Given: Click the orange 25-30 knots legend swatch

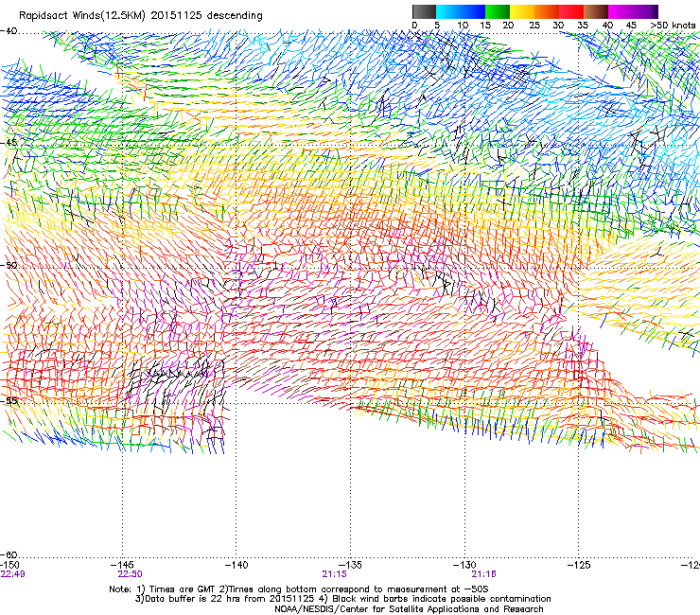Looking at the screenshot, I should click(x=547, y=11).
